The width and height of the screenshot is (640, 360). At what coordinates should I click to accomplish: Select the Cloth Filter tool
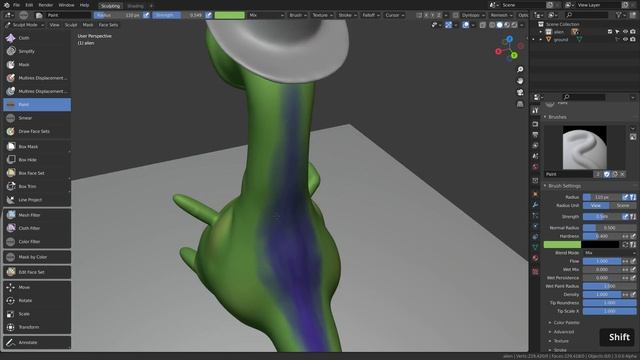point(37,228)
